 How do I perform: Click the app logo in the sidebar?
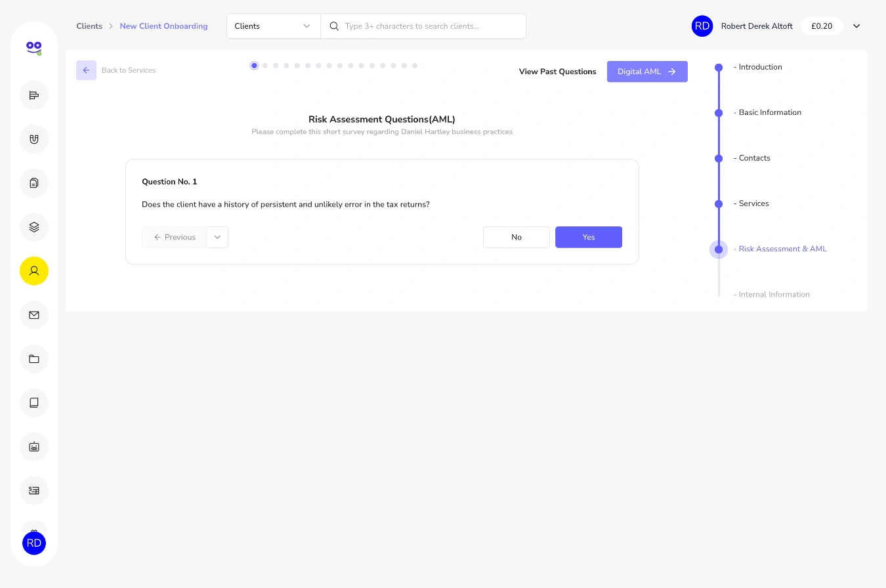[x=34, y=47]
